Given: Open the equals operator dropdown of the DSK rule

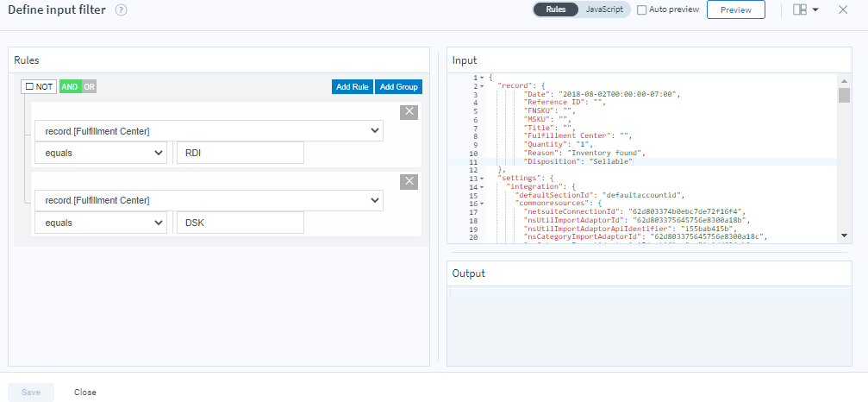Looking at the screenshot, I should pyautogui.click(x=101, y=223).
